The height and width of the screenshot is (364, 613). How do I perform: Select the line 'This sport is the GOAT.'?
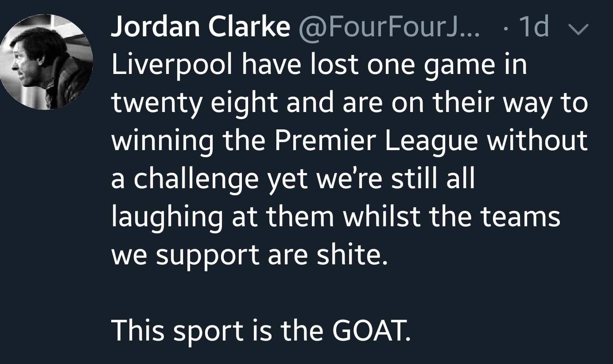point(261,330)
